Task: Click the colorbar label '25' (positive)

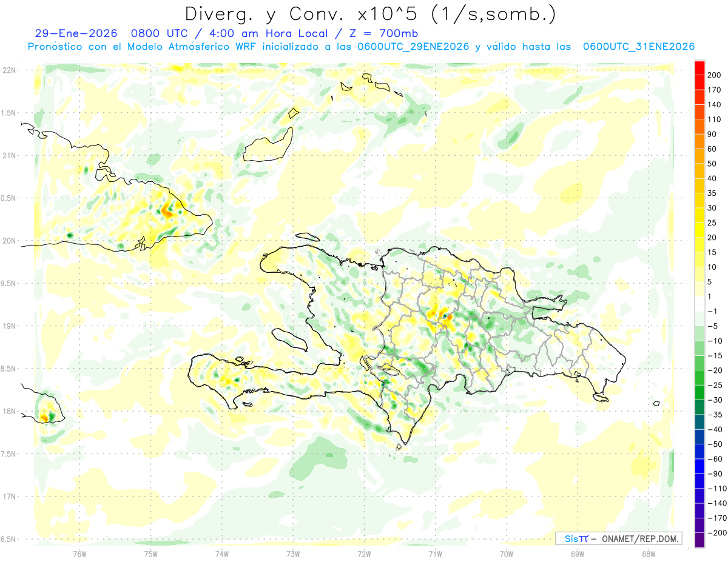Action: pos(712,223)
